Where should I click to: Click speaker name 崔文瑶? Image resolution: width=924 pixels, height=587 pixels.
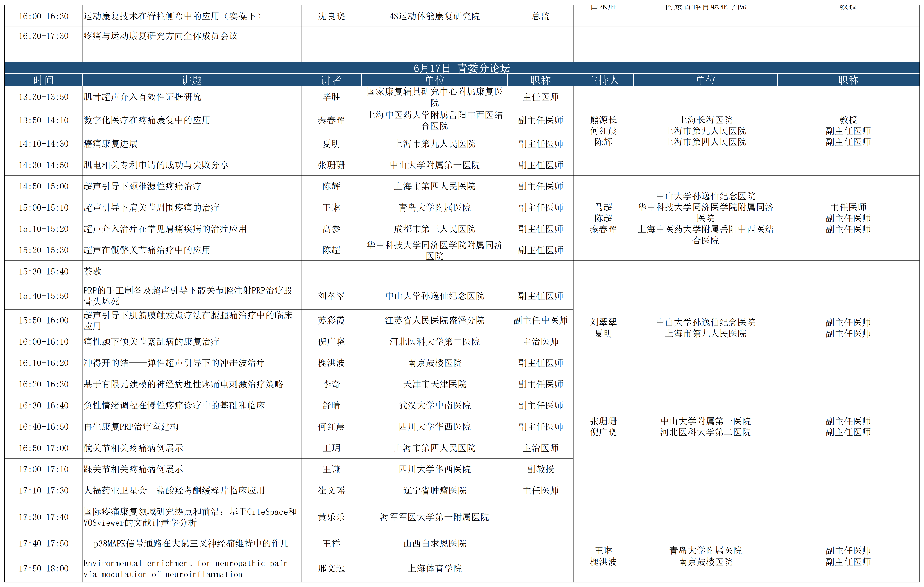(331, 490)
